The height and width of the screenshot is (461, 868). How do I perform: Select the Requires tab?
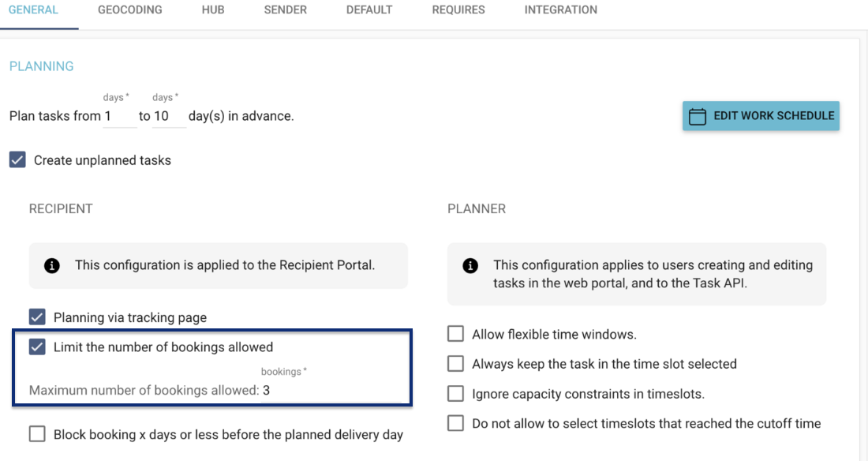(x=458, y=10)
